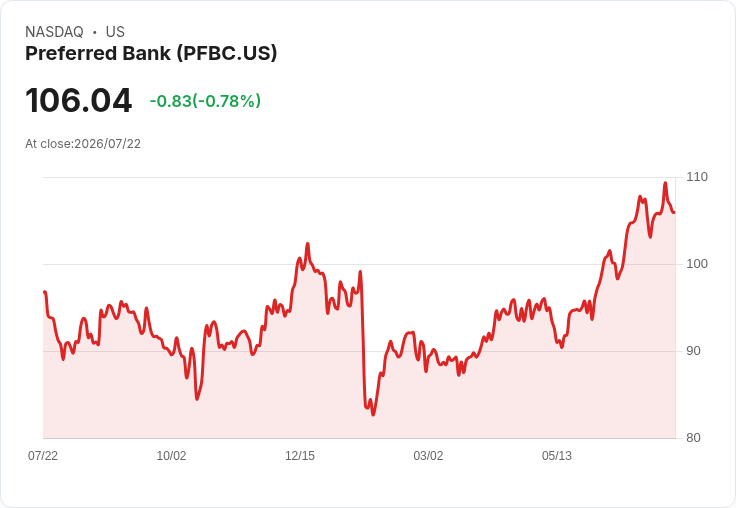
Task: Select the final data point on the line
Action: (674, 213)
